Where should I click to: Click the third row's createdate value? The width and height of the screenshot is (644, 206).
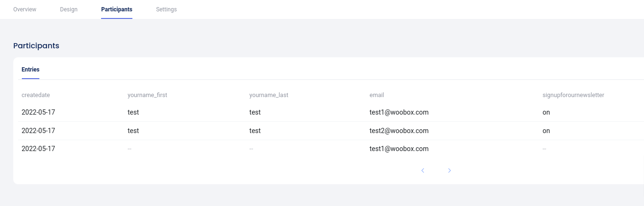(38, 149)
